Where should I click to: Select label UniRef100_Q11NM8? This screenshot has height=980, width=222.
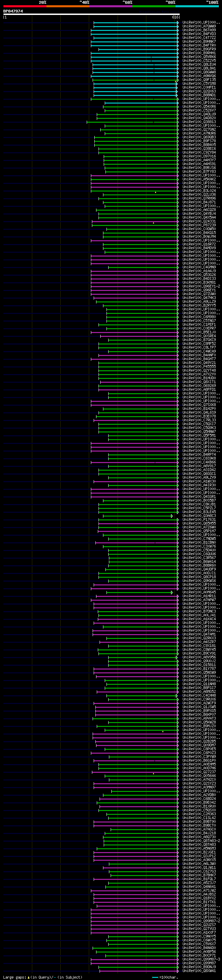pos(199,684)
